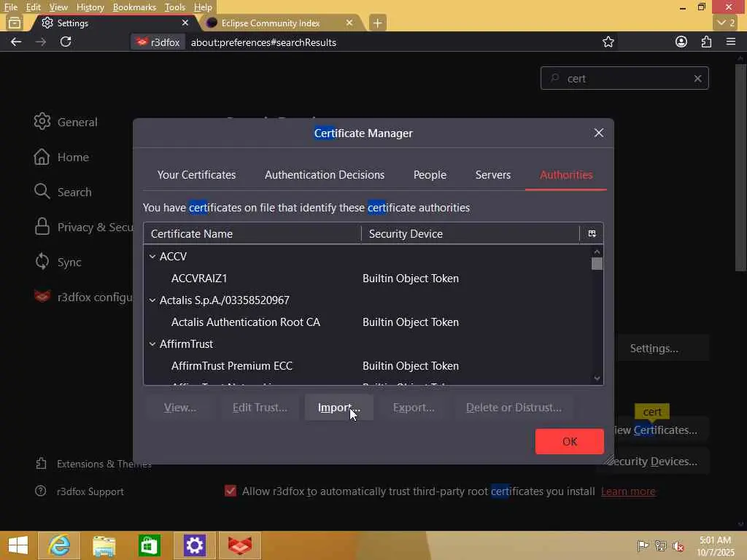747x560 pixels.
Task: Sort by the Certificate Name column header
Action: [252, 233]
